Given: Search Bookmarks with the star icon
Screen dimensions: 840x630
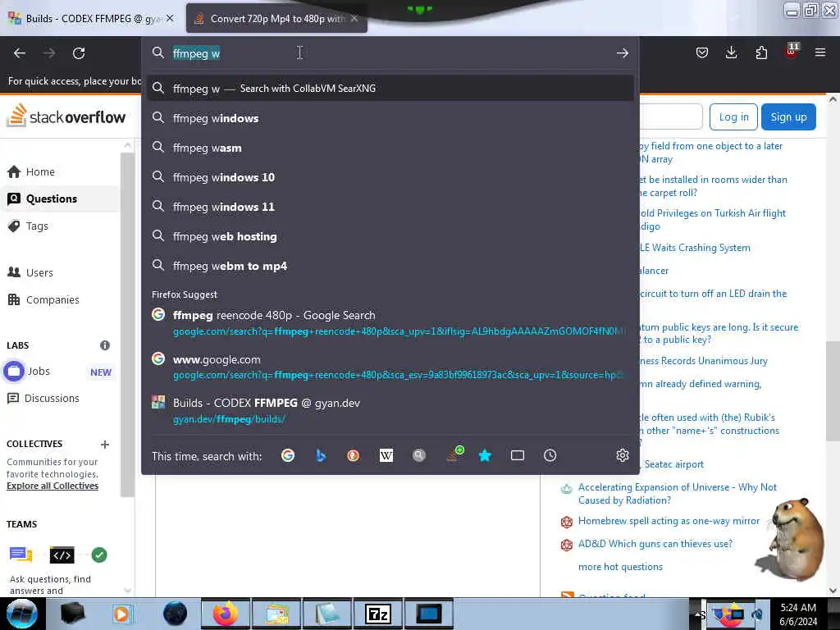Looking at the screenshot, I should point(485,455).
